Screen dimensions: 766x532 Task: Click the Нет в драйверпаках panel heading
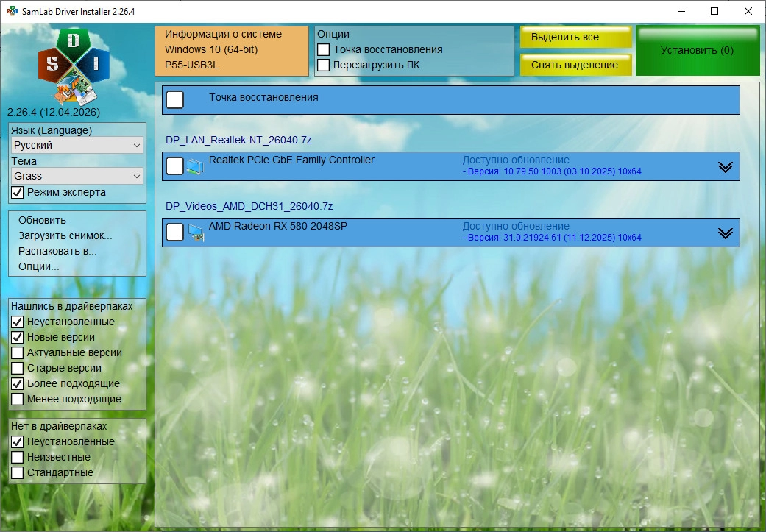click(59, 427)
